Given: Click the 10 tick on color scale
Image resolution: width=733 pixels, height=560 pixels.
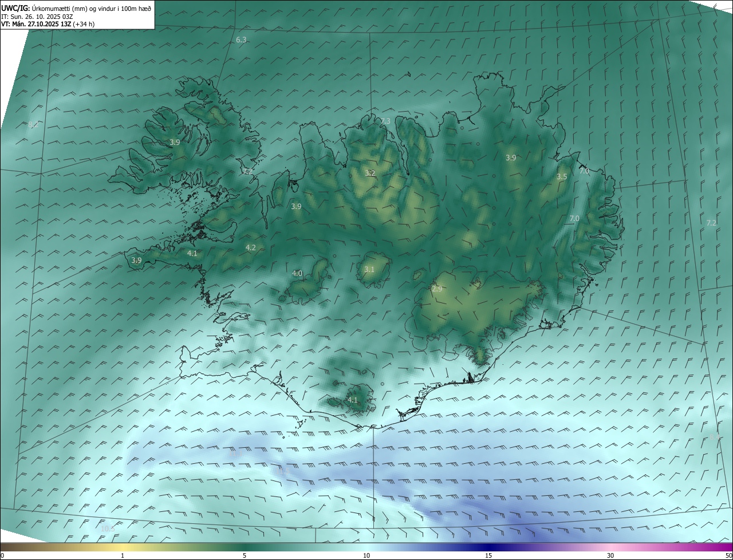Looking at the screenshot, I should coord(366,555).
